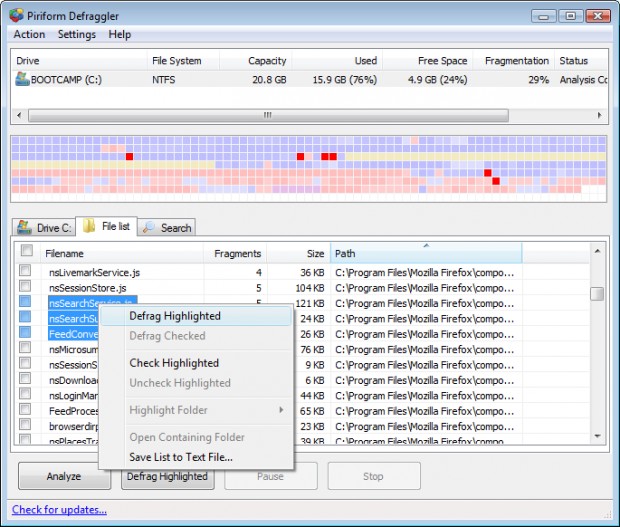Click the Pause button
Screen dimensions: 620x527
pos(270,476)
